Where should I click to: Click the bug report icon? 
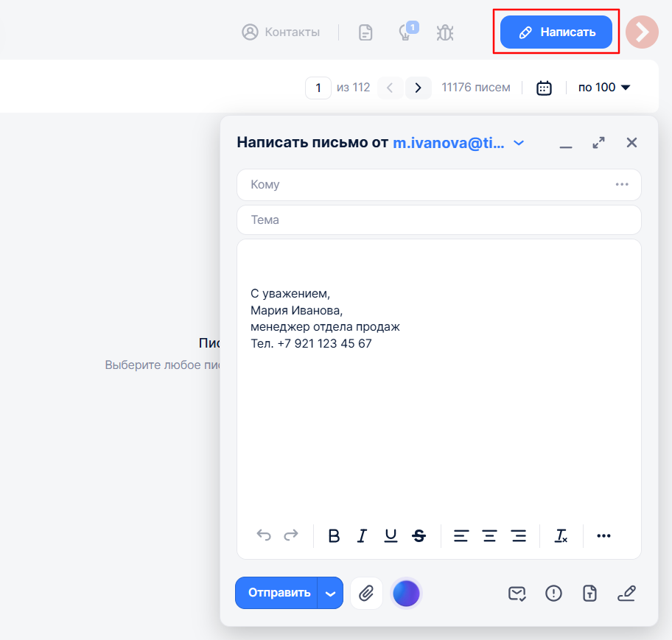[x=444, y=32]
